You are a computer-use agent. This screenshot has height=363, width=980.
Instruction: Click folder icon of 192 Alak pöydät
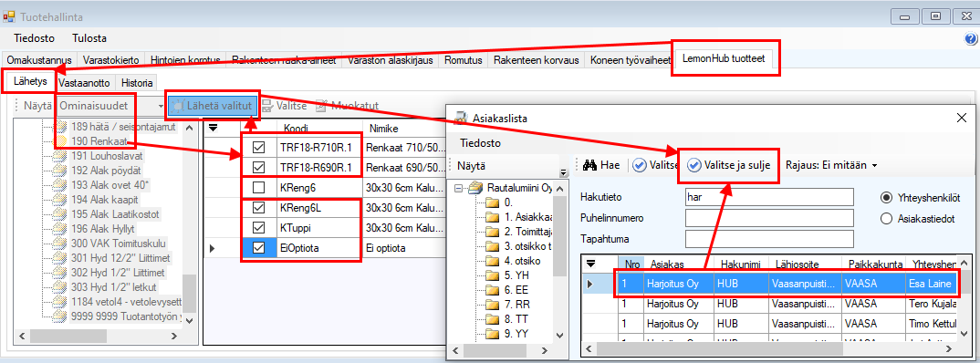(61, 171)
